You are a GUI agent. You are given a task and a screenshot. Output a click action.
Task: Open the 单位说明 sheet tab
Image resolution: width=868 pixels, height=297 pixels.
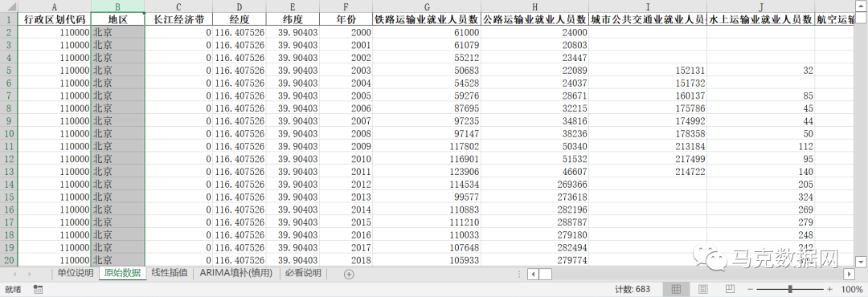(x=76, y=273)
